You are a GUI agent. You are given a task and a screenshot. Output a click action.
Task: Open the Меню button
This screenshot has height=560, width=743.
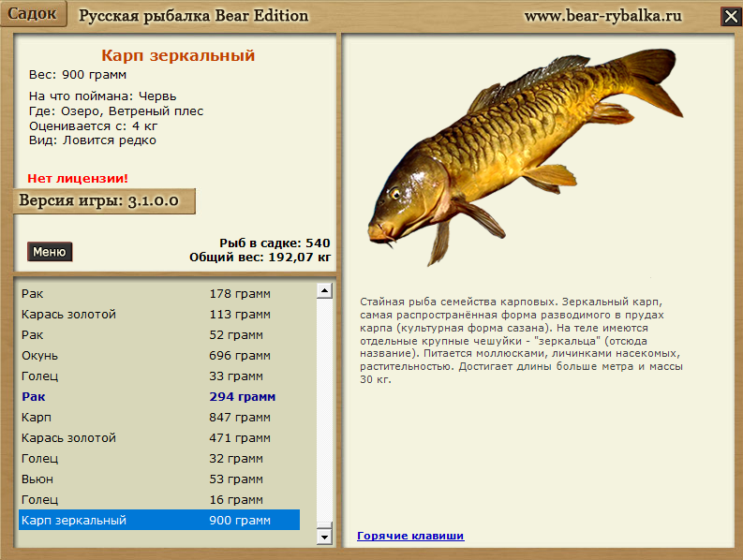(x=50, y=252)
